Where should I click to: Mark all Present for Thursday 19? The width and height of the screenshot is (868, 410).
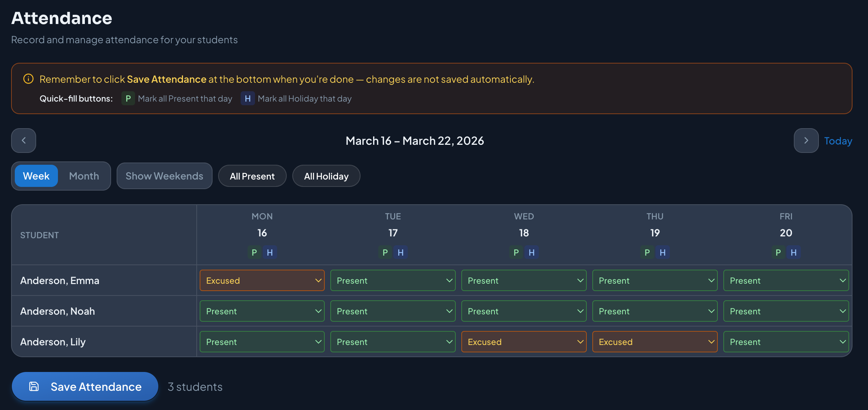coord(647,252)
